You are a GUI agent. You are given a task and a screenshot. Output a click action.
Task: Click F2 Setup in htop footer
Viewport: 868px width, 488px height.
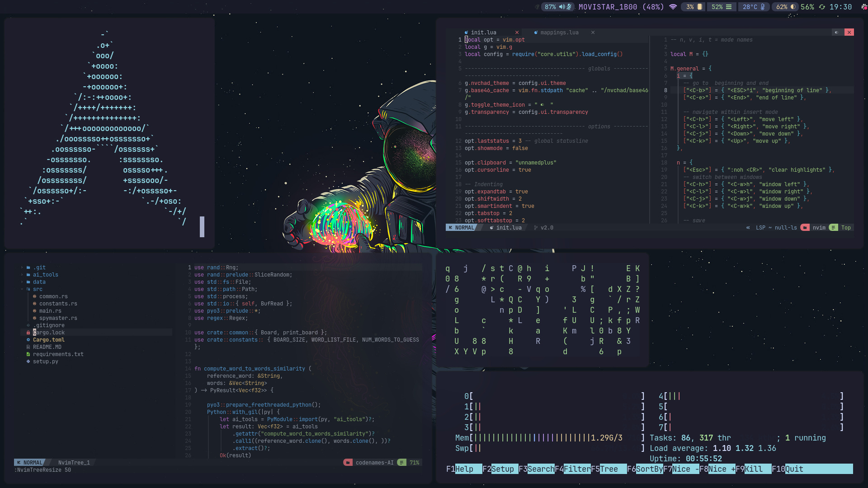[x=500, y=469]
